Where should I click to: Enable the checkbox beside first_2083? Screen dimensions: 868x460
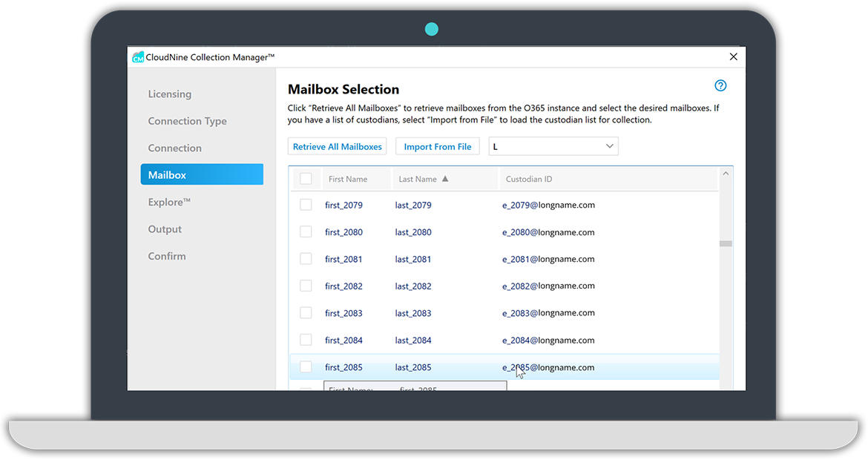click(x=306, y=313)
